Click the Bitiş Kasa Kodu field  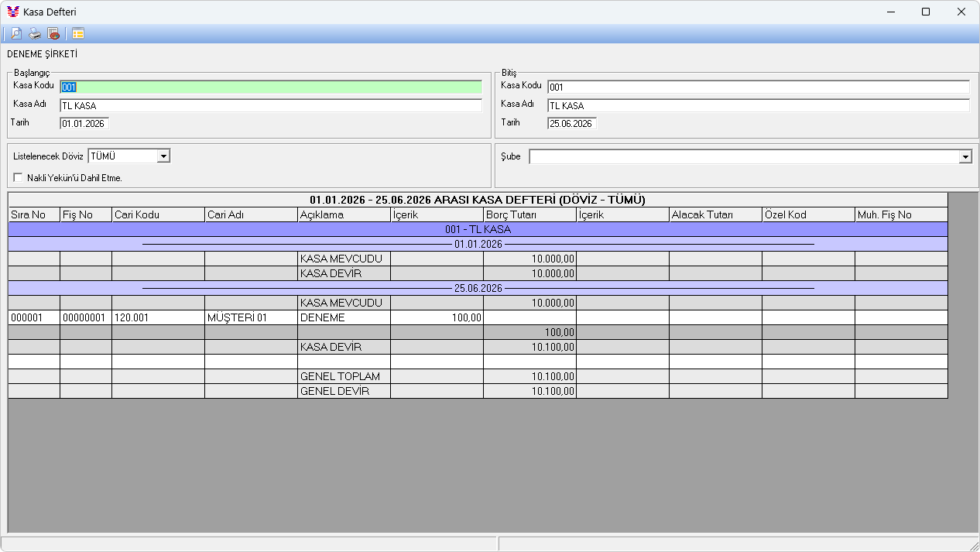tap(759, 87)
